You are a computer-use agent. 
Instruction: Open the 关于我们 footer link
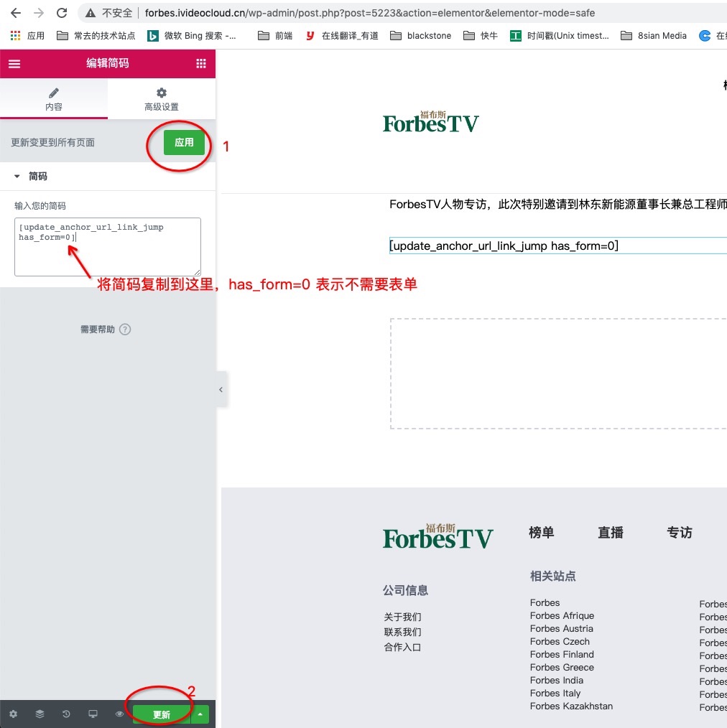402,617
